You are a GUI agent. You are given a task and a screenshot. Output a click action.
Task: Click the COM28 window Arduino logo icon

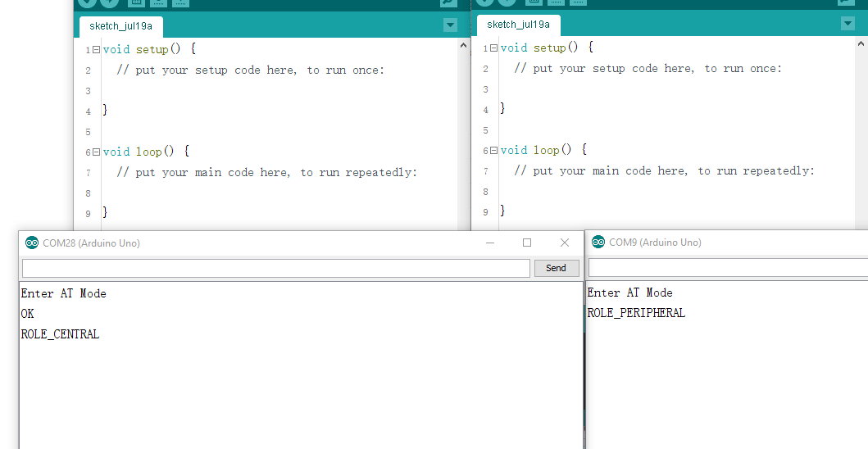(x=32, y=243)
